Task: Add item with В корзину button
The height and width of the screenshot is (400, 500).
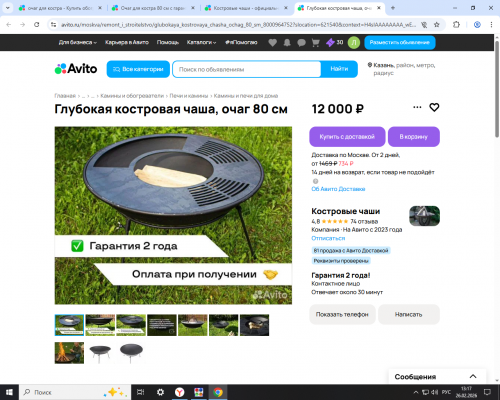Action: tap(414, 137)
